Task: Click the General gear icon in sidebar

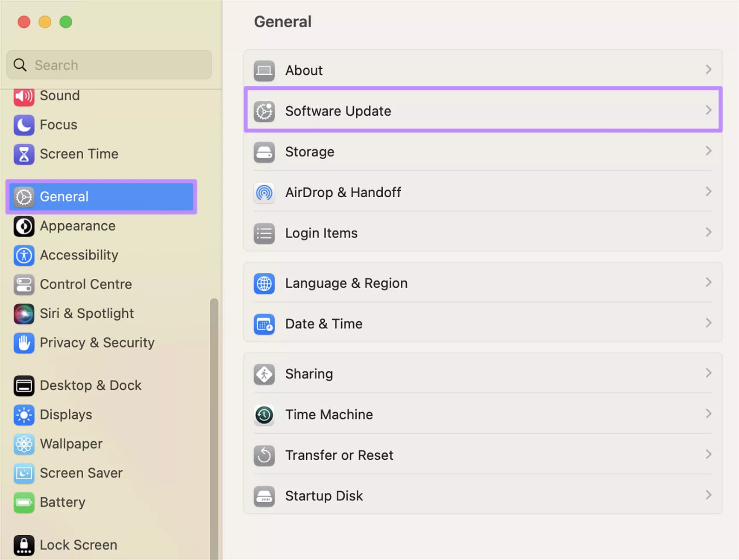Action: click(24, 197)
